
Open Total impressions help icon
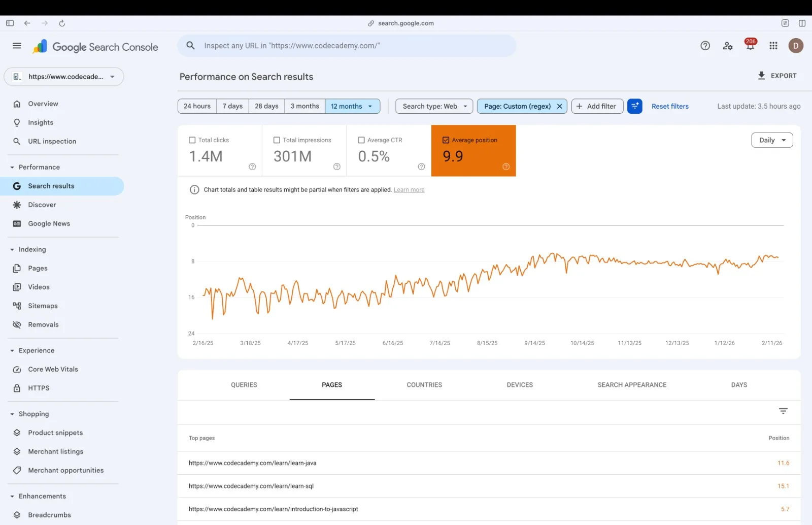(336, 167)
